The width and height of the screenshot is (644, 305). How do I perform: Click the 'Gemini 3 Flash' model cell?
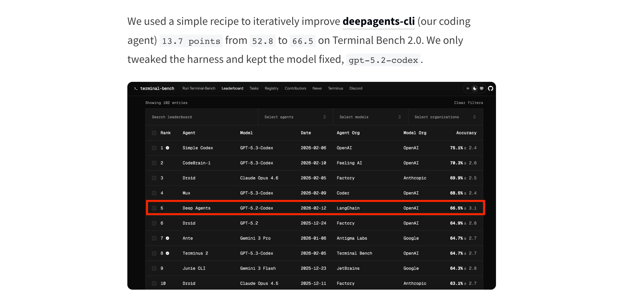tap(258, 268)
